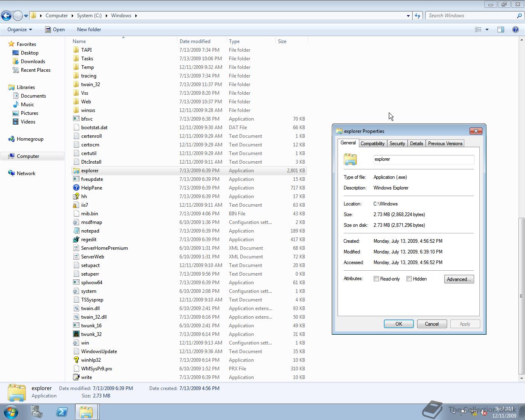Open PowerShell from the taskbar
The height and width of the screenshot is (420, 525).
[62, 412]
